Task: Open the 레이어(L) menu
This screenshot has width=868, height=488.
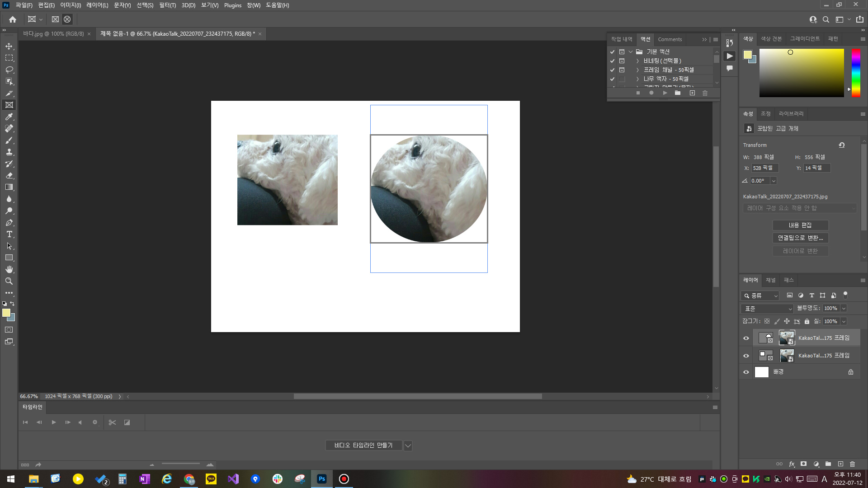Action: tap(97, 5)
